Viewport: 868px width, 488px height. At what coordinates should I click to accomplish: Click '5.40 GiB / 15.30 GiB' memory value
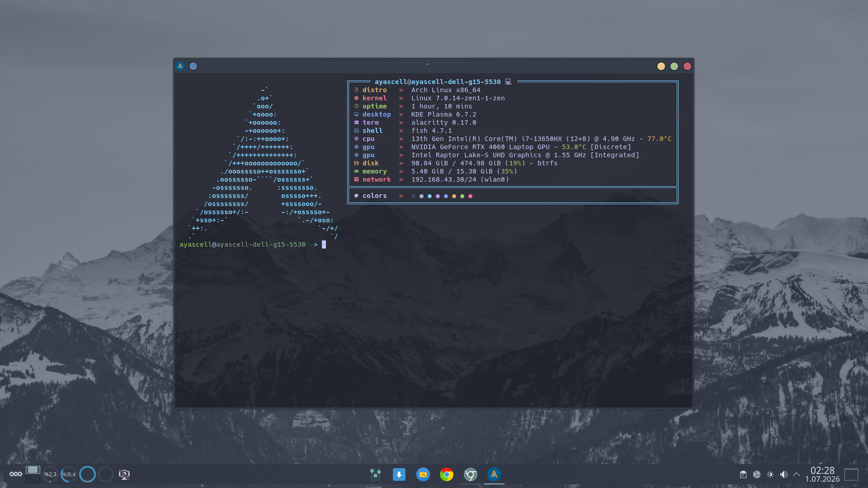click(452, 171)
